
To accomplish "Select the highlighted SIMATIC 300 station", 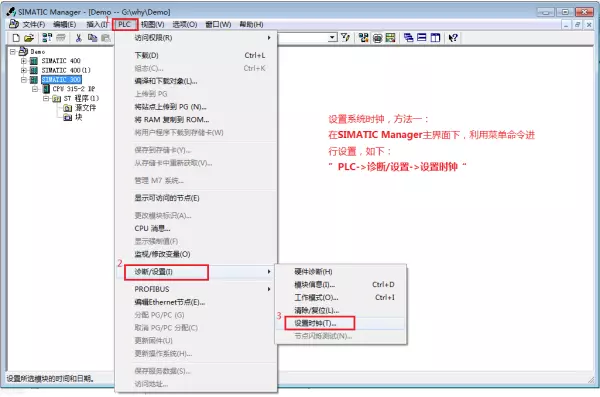I will (61, 80).
